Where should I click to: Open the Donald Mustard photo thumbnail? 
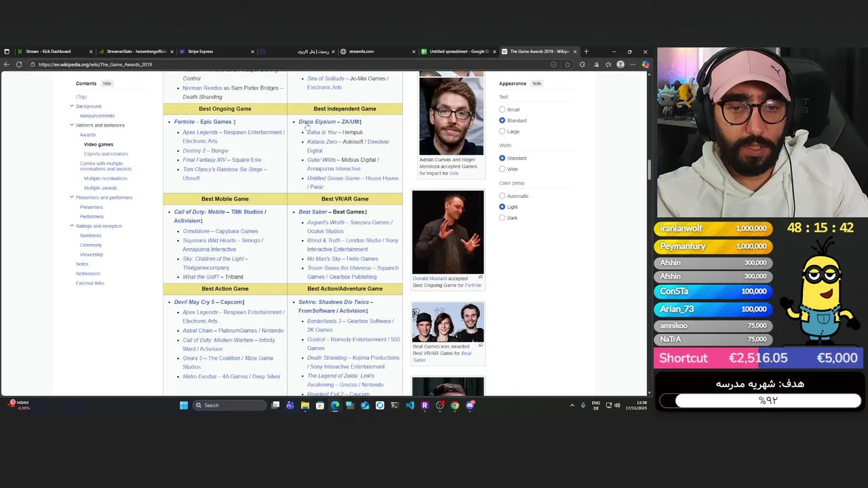[448, 232]
